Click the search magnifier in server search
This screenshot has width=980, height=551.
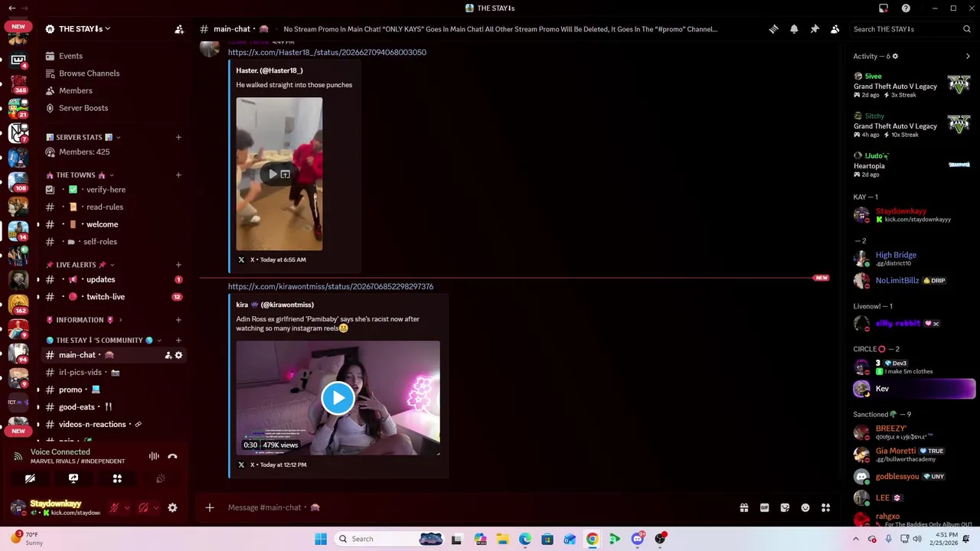[x=967, y=29]
